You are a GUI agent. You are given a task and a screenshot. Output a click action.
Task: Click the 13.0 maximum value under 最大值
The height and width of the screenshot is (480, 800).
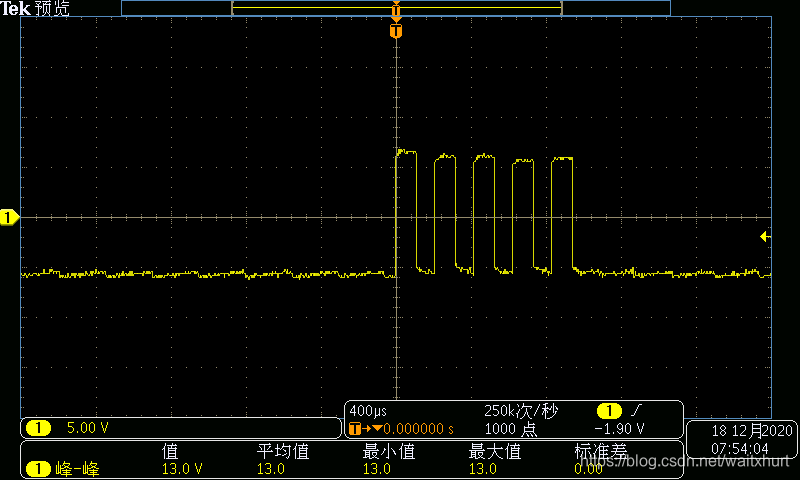(x=483, y=469)
